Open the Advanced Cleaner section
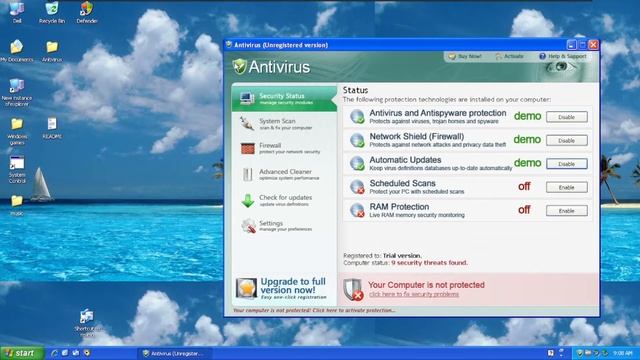The image size is (640, 360). pos(284,174)
